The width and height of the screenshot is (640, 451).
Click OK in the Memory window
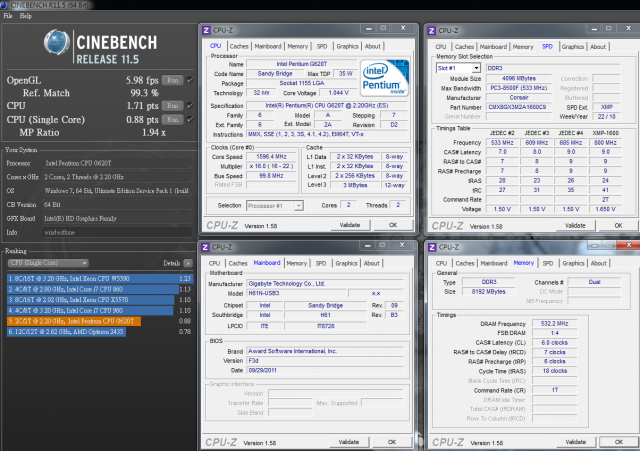tap(619, 442)
